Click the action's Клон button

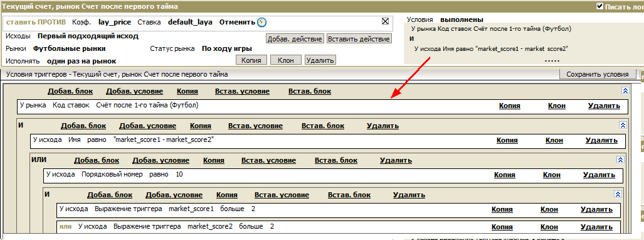286,60
